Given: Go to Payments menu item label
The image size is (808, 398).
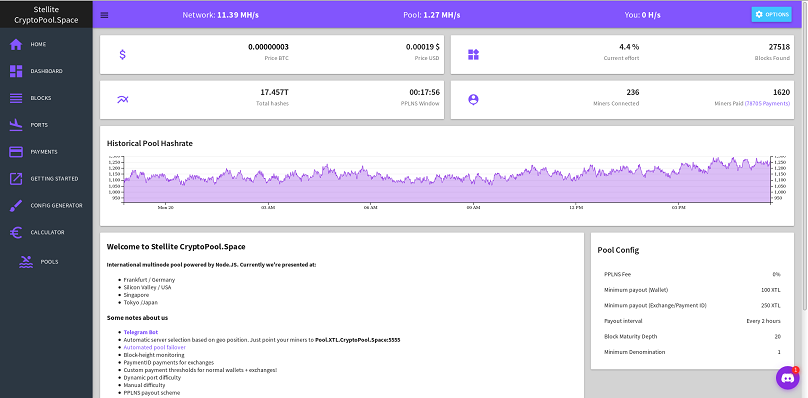Looking at the screenshot, I should point(44,152).
